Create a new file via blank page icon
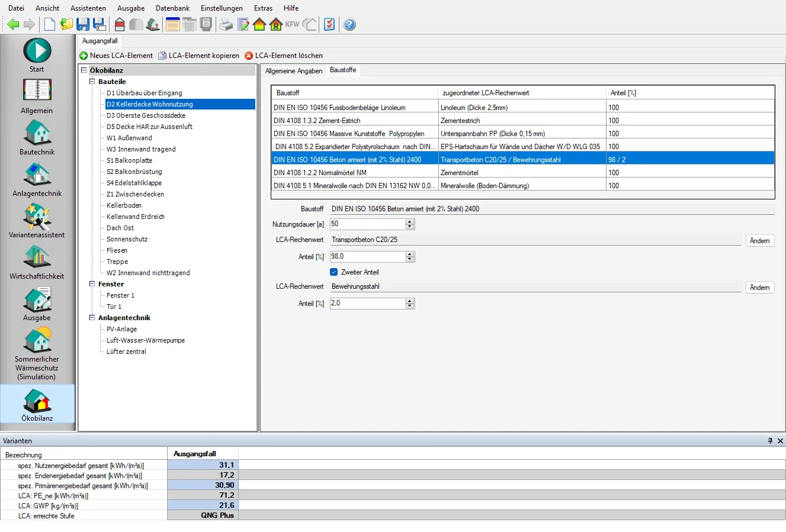 tap(50, 24)
